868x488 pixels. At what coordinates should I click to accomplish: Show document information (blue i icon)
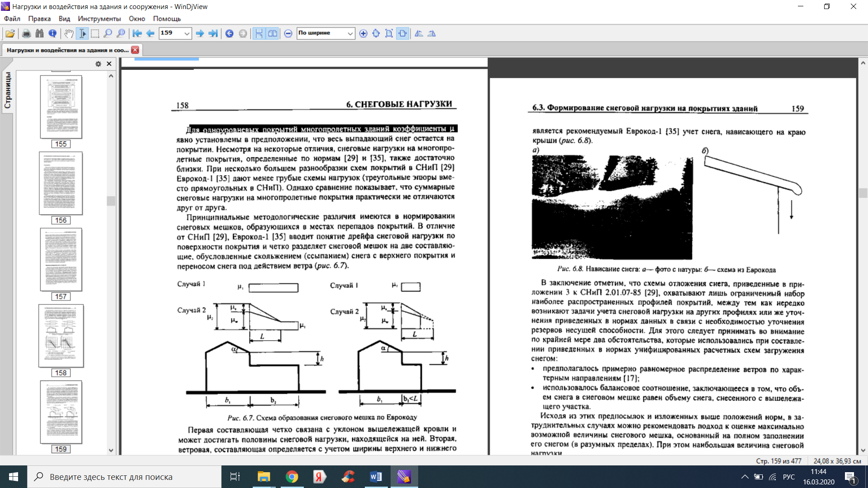[52, 33]
